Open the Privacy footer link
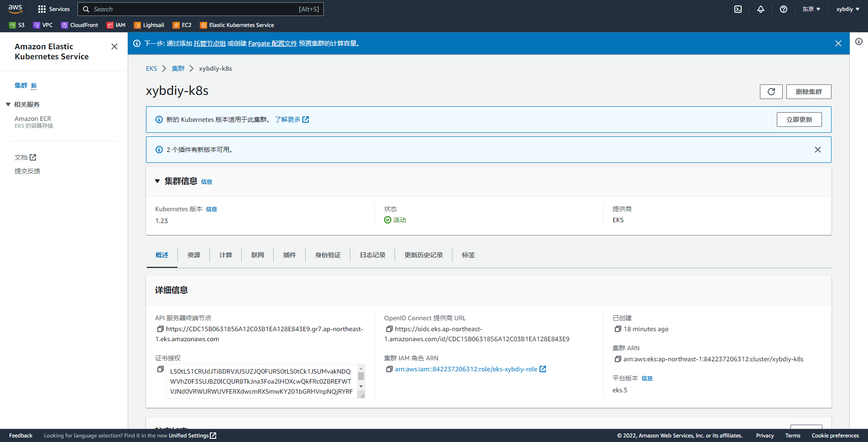 coord(765,436)
